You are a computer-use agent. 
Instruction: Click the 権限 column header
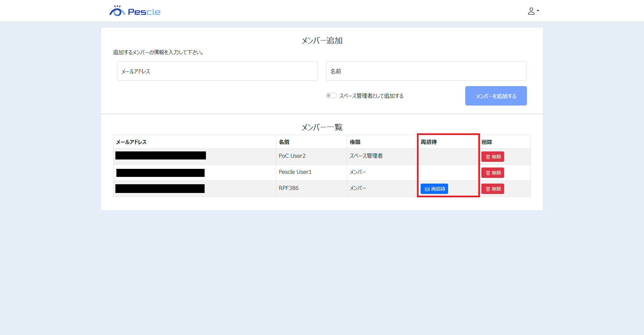click(355, 142)
